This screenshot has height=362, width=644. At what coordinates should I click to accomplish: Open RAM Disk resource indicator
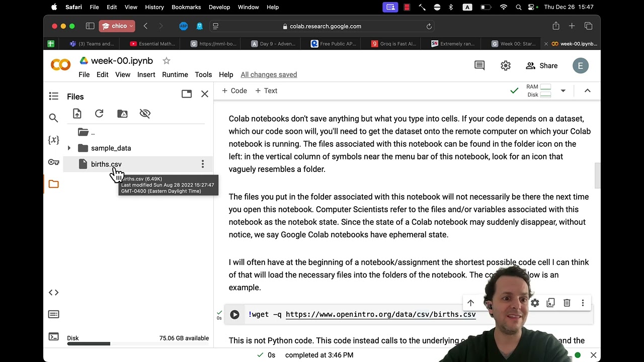pos(538,90)
